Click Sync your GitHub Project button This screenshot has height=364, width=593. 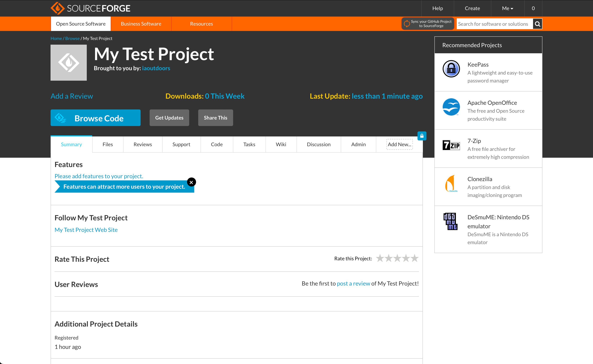coord(428,24)
